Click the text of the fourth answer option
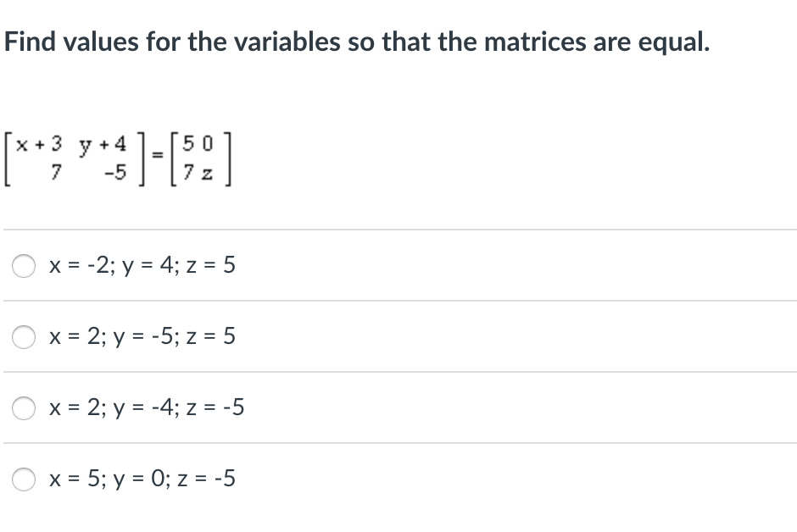 pyautogui.click(x=141, y=479)
